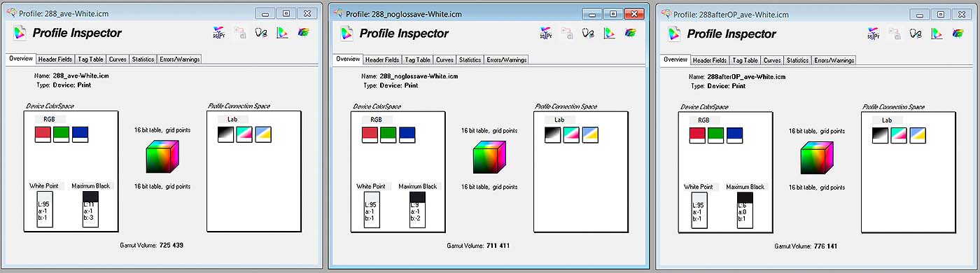Click the stethoscope icon in 288_noglossave-White window
This screenshot has height=273, width=980.
(587, 33)
